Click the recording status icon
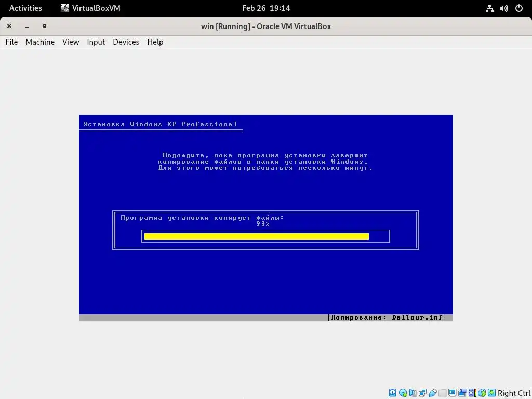The width and height of the screenshot is (532, 399). pos(462,393)
